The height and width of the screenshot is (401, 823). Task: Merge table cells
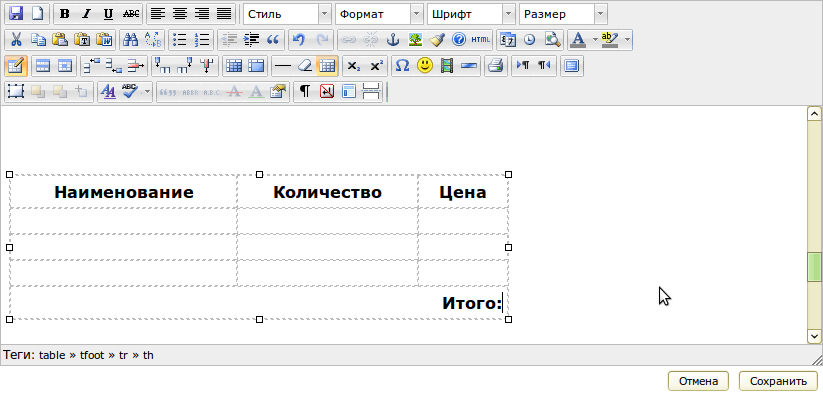click(256, 66)
